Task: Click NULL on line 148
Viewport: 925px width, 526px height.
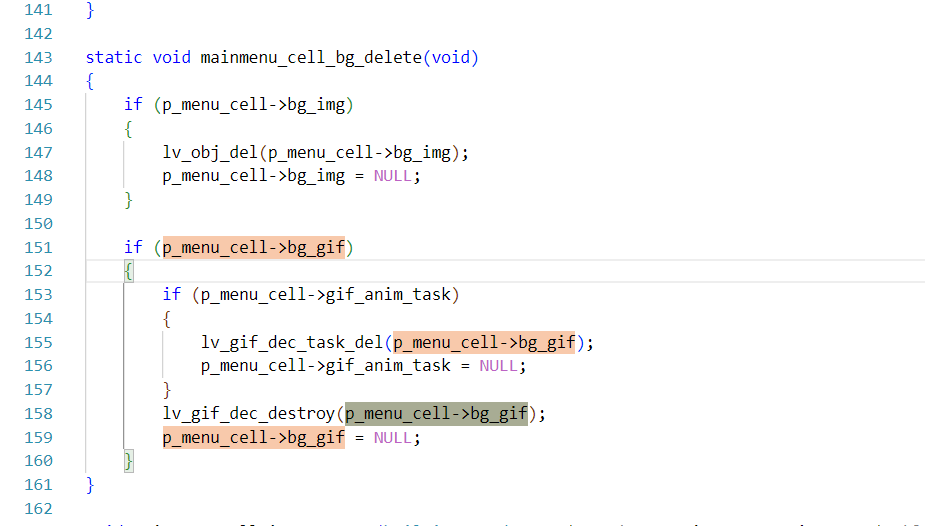Action: click(393, 176)
